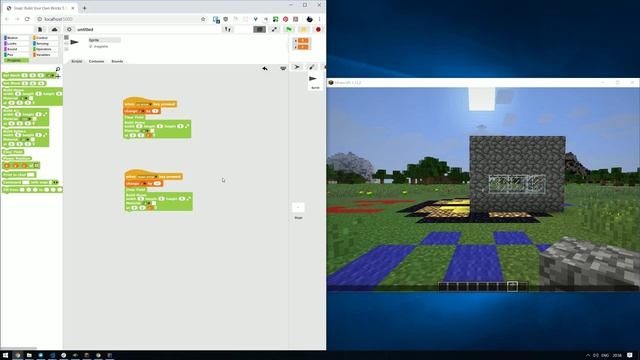Image resolution: width=640 pixels, height=360 pixels.
Task: Open variable dropdown in second 'change' block
Action: [x=144, y=184]
